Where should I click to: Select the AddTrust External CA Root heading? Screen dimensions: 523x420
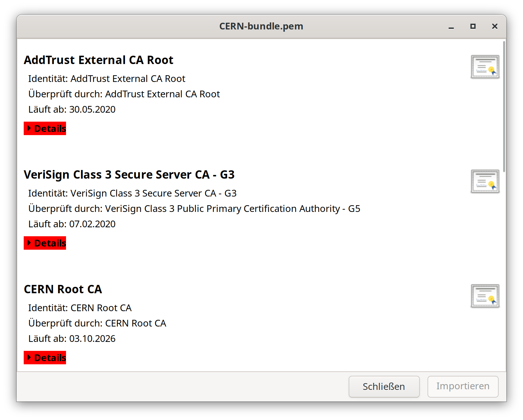pyautogui.click(x=99, y=60)
